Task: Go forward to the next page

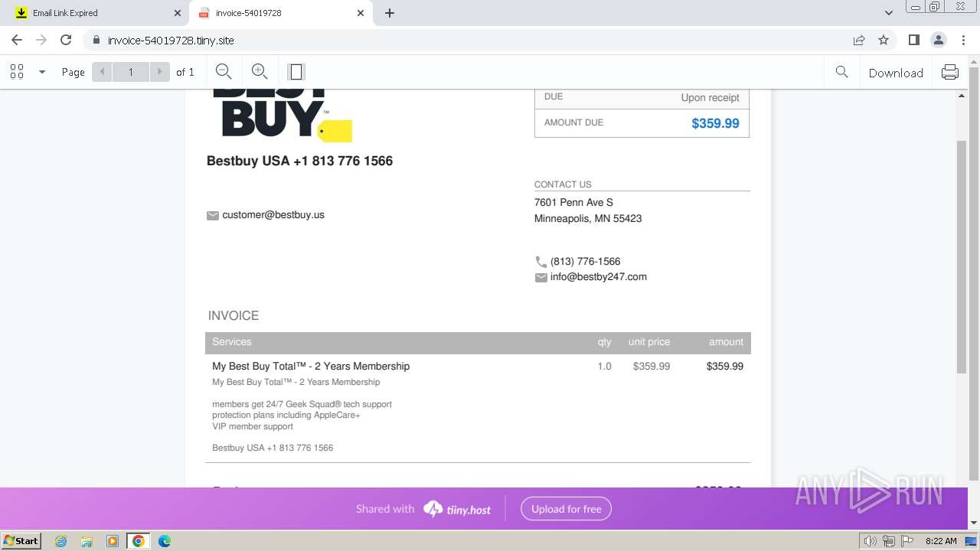Action: click(x=41, y=40)
